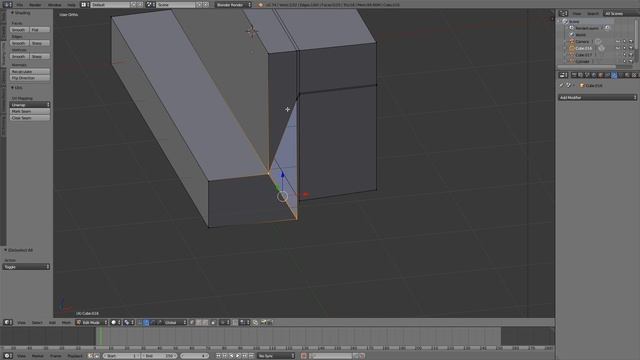Open the Blender Render engine dropdown
Screen dimensions: 640x360
pyautogui.click(x=234, y=4)
